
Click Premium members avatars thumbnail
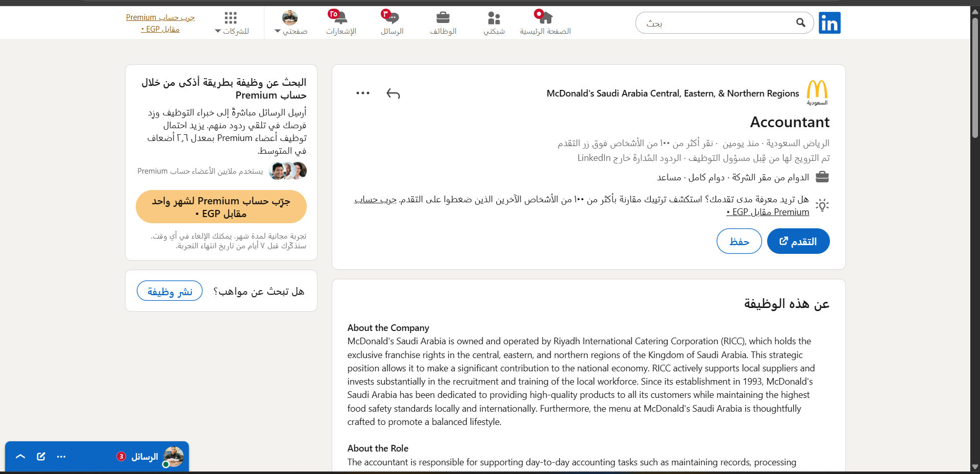[x=288, y=171]
